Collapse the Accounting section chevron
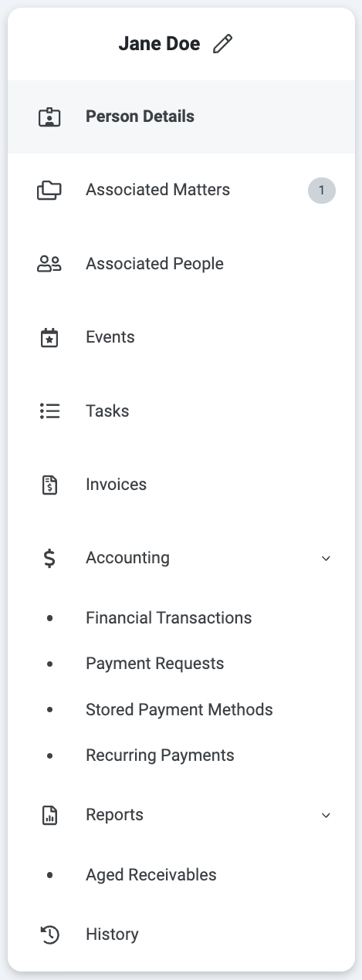The image size is (362, 980). [x=326, y=558]
